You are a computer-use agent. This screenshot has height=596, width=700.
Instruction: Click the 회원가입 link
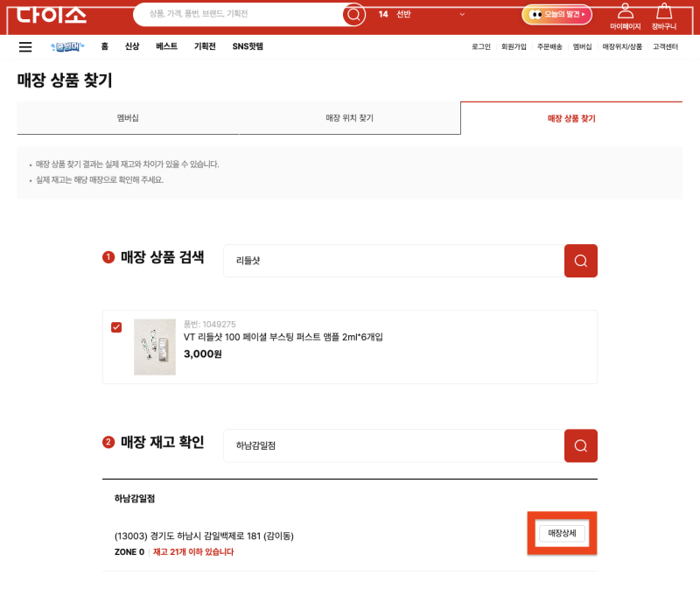(514, 47)
